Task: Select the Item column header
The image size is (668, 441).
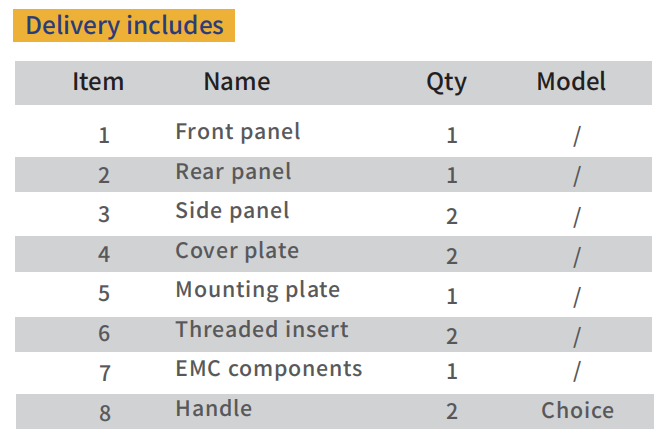Action: click(x=98, y=81)
